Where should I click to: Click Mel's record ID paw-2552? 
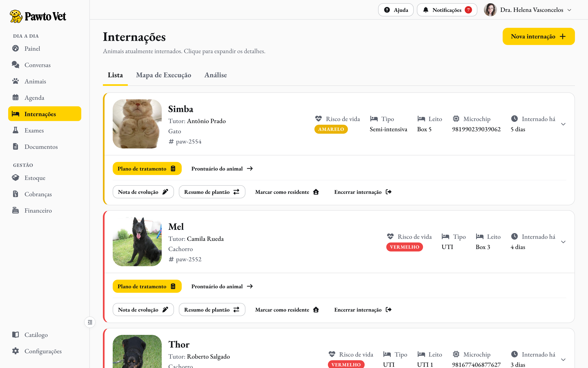click(x=189, y=259)
